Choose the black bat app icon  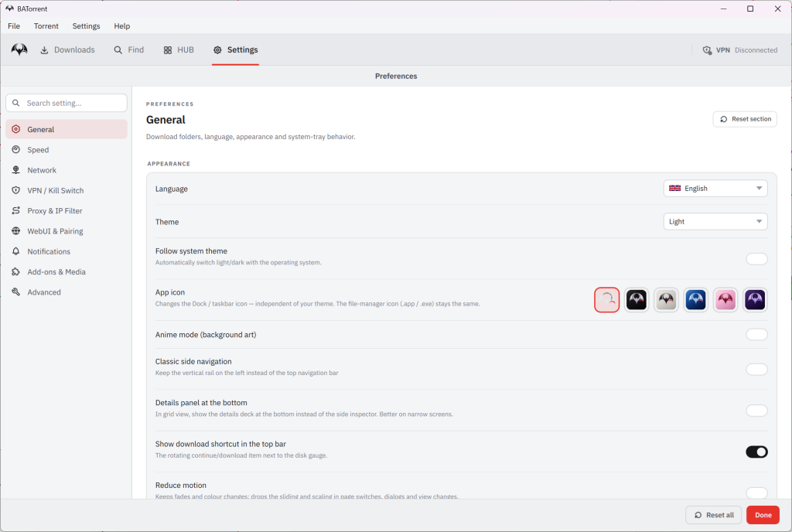(x=637, y=300)
